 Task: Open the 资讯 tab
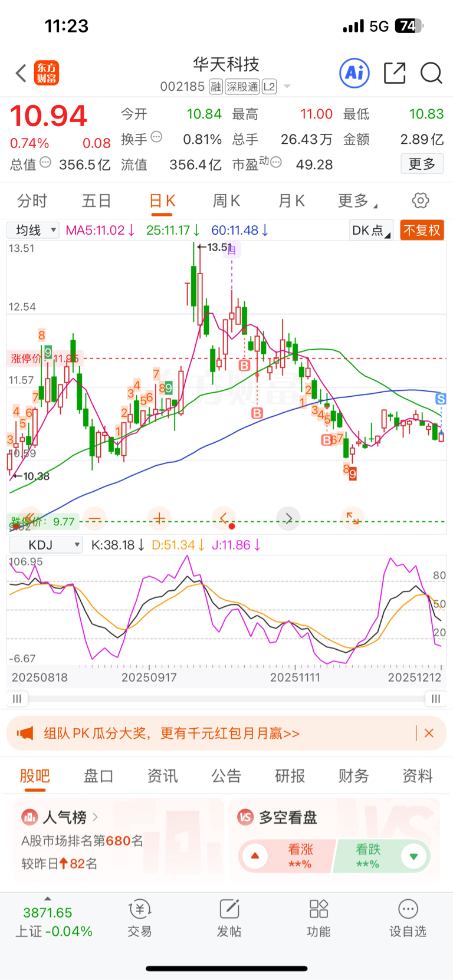162,776
